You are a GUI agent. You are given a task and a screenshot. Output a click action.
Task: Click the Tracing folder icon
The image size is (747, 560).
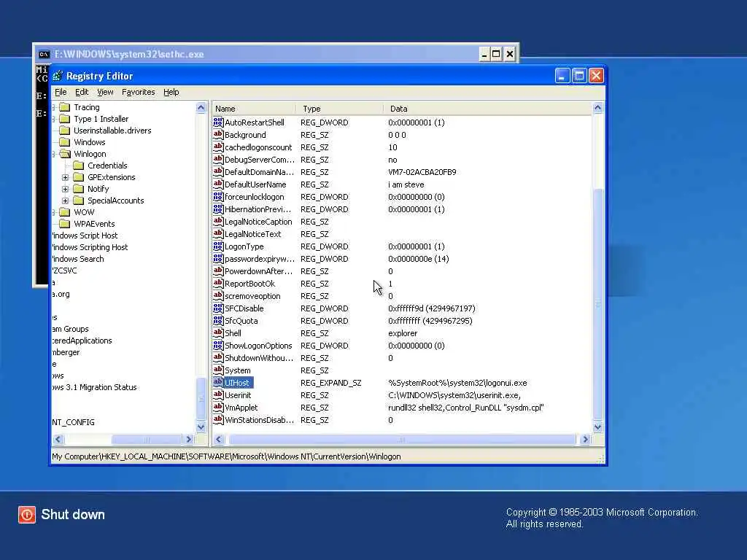tap(65, 107)
